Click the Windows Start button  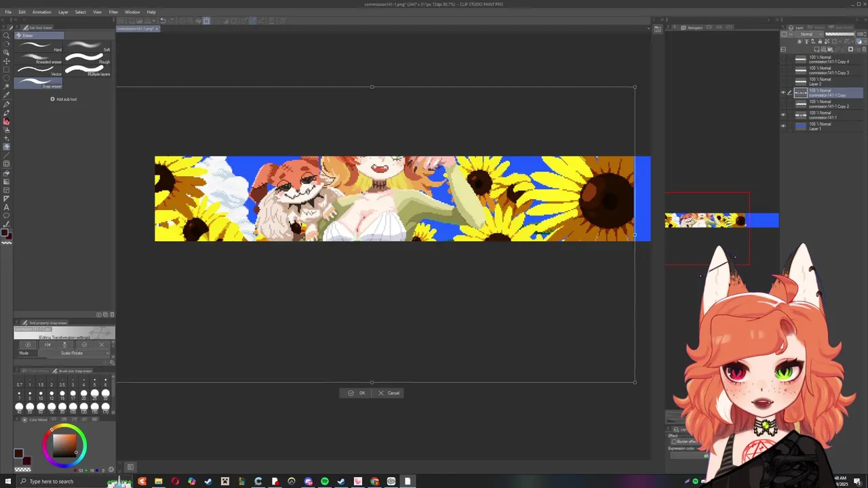(x=8, y=481)
